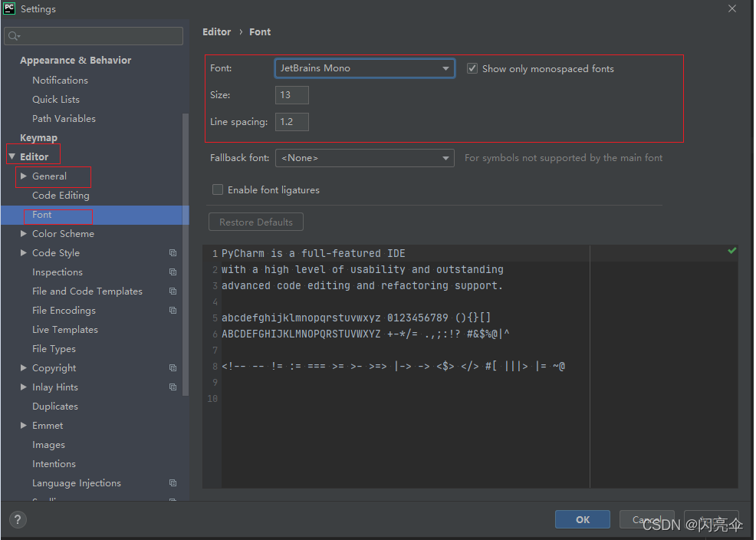
Task: Open Intentions settings page
Action: click(x=54, y=464)
